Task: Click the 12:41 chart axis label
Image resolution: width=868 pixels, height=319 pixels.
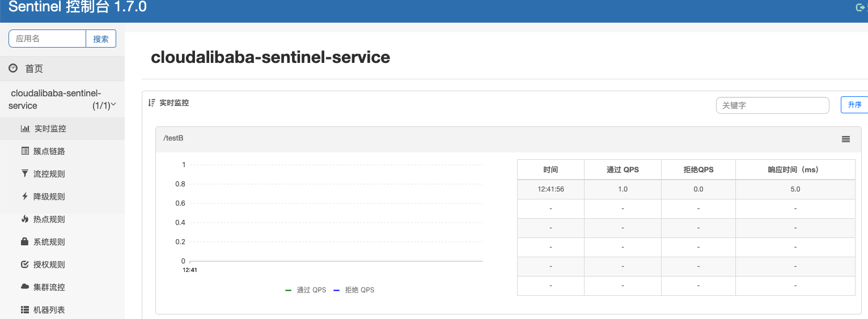Action: pyautogui.click(x=190, y=270)
